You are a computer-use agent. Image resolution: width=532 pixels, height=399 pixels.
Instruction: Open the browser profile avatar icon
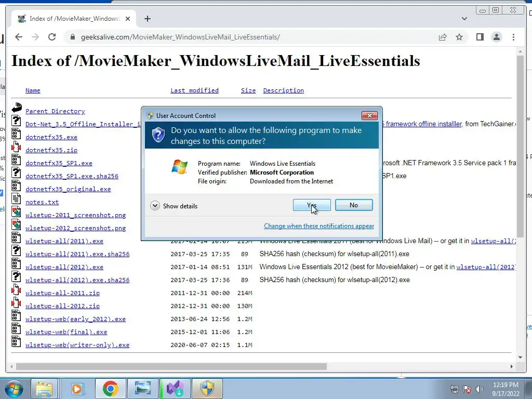pyautogui.click(x=496, y=37)
